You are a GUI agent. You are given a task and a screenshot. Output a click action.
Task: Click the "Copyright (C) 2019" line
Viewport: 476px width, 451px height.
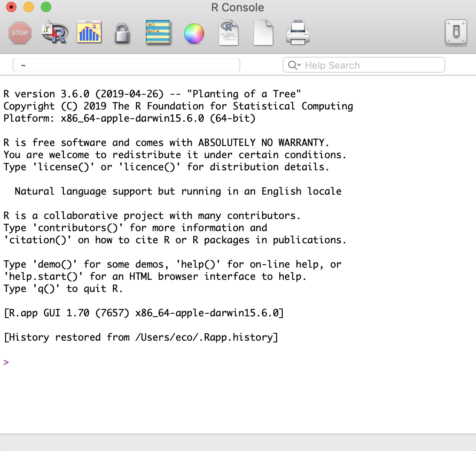[178, 106]
